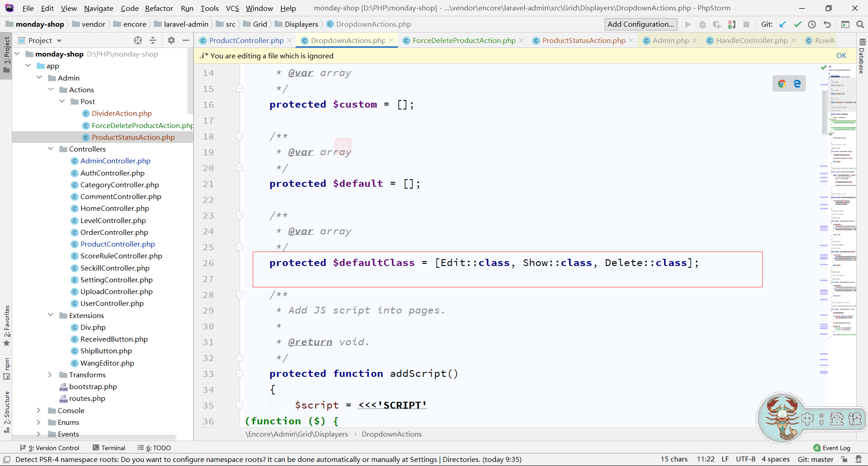Open the Navigate menu
The width and height of the screenshot is (868, 466).
tap(99, 8)
